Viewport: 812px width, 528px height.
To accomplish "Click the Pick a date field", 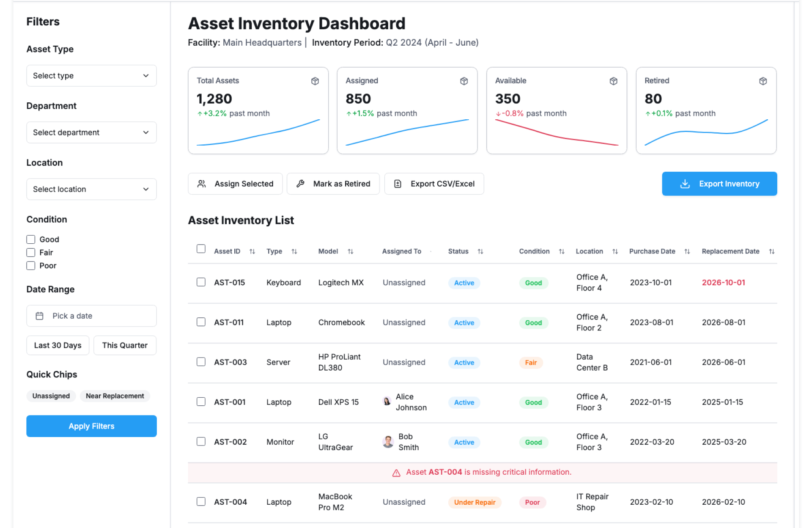I will pyautogui.click(x=91, y=316).
